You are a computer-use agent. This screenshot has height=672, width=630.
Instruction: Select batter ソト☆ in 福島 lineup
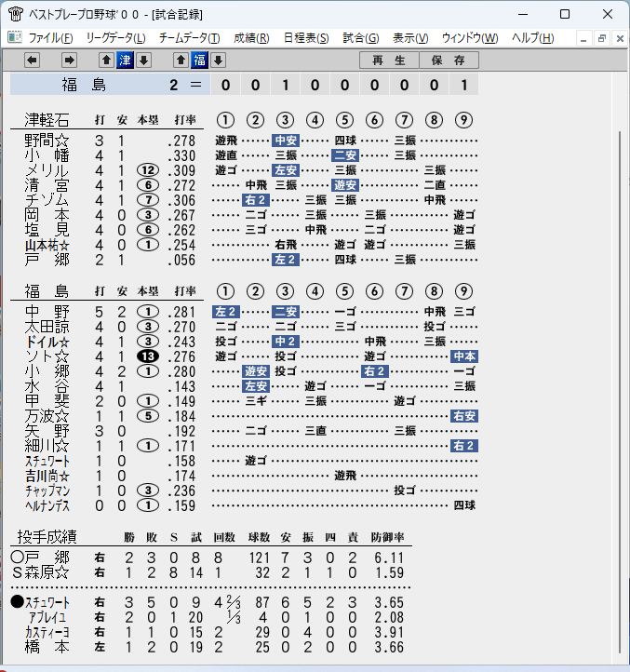click(47, 356)
